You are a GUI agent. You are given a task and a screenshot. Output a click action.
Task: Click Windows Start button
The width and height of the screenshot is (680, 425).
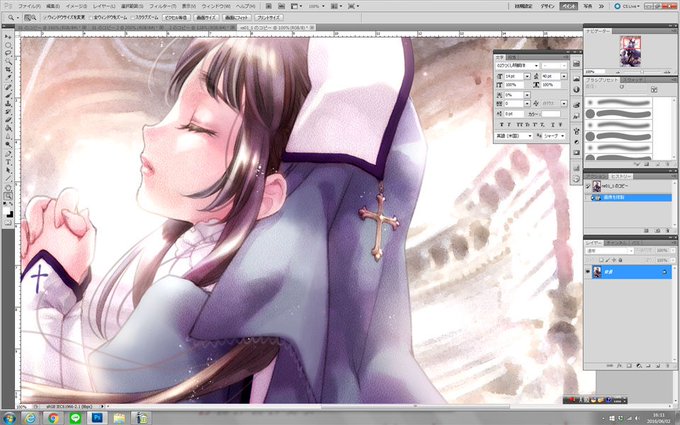[x=9, y=418]
